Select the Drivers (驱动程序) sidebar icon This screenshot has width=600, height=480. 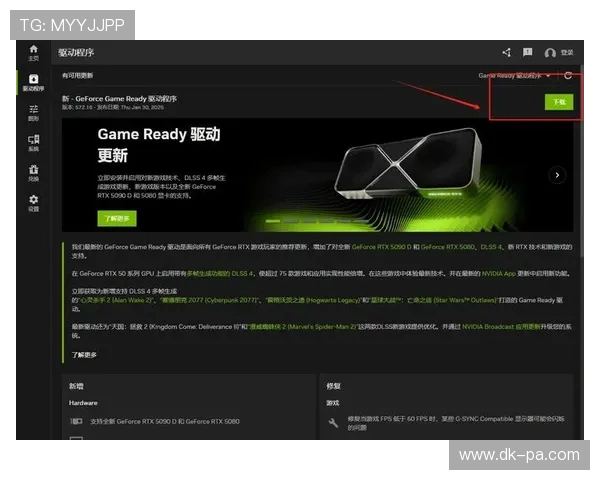point(33,81)
